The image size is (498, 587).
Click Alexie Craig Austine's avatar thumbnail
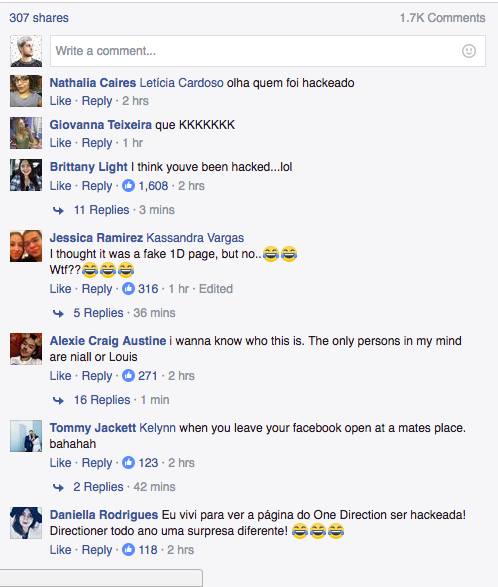click(26, 349)
